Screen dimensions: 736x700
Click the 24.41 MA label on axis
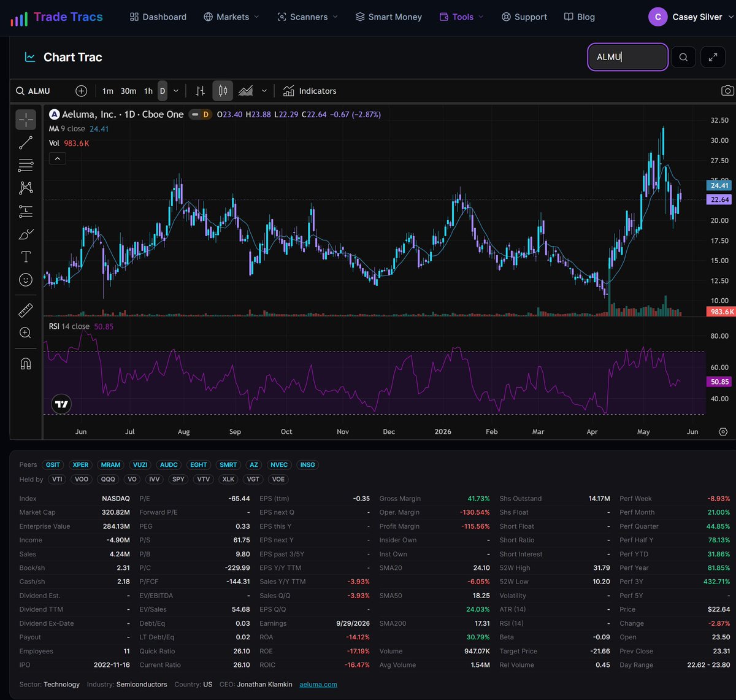click(720, 185)
